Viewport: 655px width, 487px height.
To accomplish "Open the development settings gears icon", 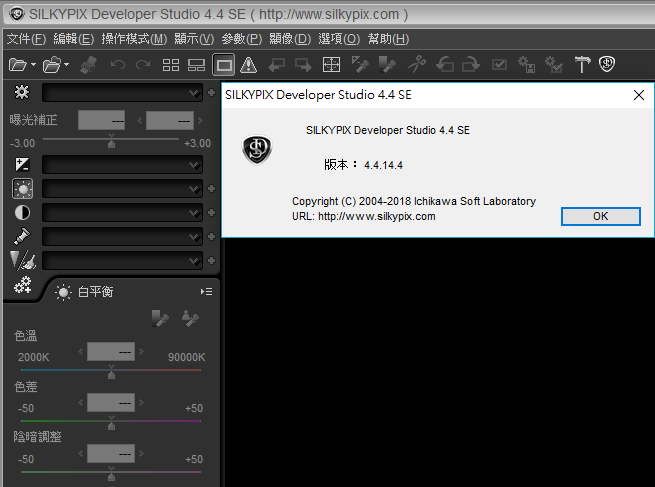I will point(22,285).
